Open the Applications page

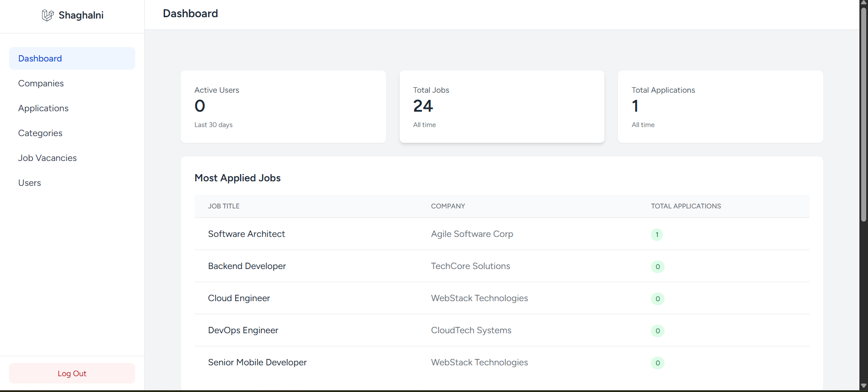43,108
